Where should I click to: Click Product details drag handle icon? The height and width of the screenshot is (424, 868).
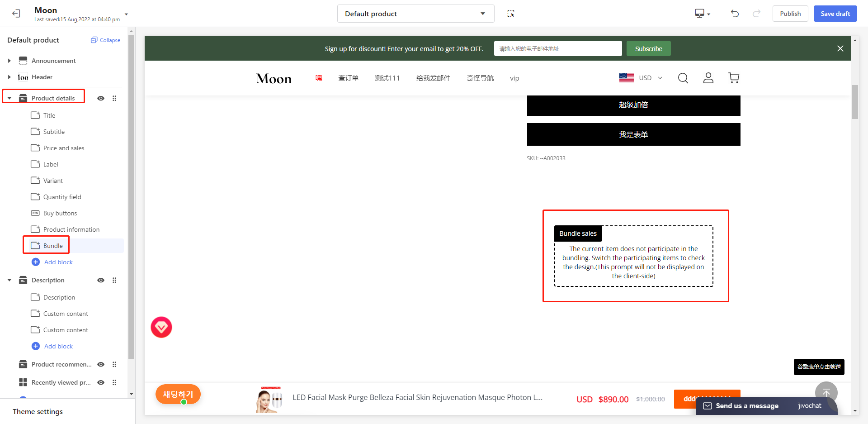(x=114, y=98)
